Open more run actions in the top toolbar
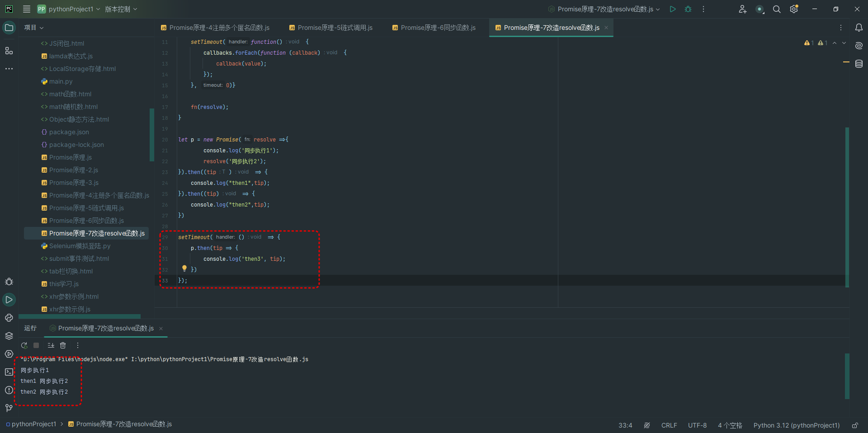 point(703,9)
